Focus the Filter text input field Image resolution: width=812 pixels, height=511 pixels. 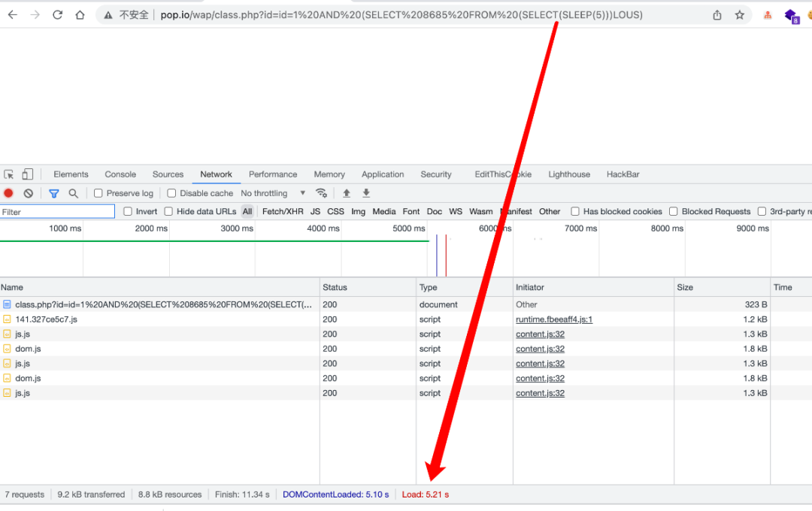(57, 212)
